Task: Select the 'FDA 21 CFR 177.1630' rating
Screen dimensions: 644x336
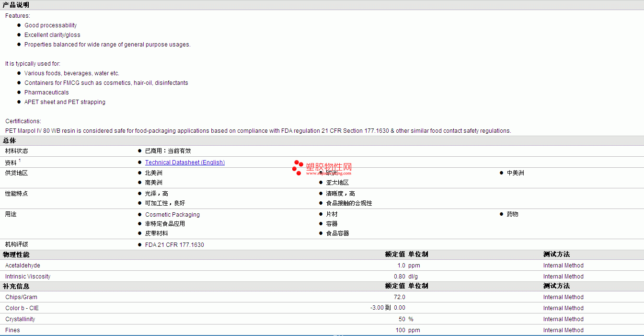Action: click(174, 245)
